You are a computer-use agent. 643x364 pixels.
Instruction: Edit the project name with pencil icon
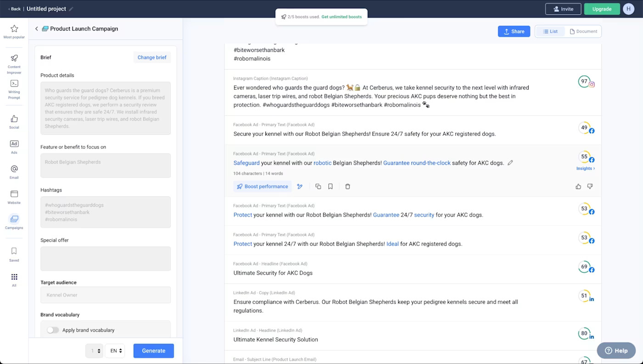(71, 9)
